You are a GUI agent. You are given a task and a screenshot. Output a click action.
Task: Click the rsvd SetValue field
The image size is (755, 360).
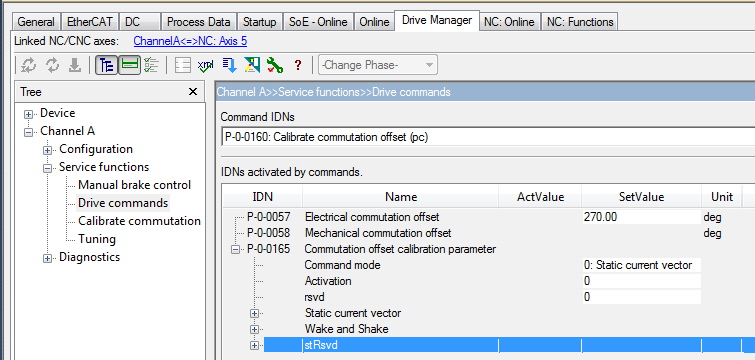point(641,297)
